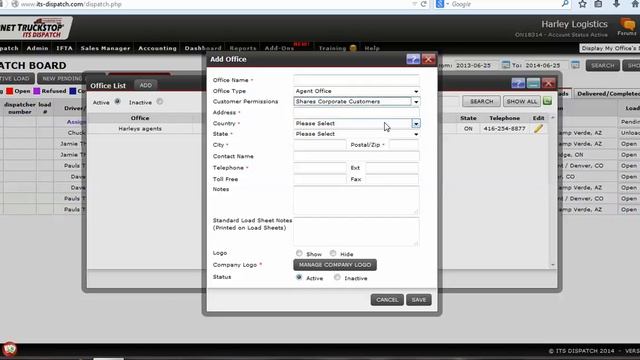Open the Accounting menu
640x360 pixels.
click(157, 48)
